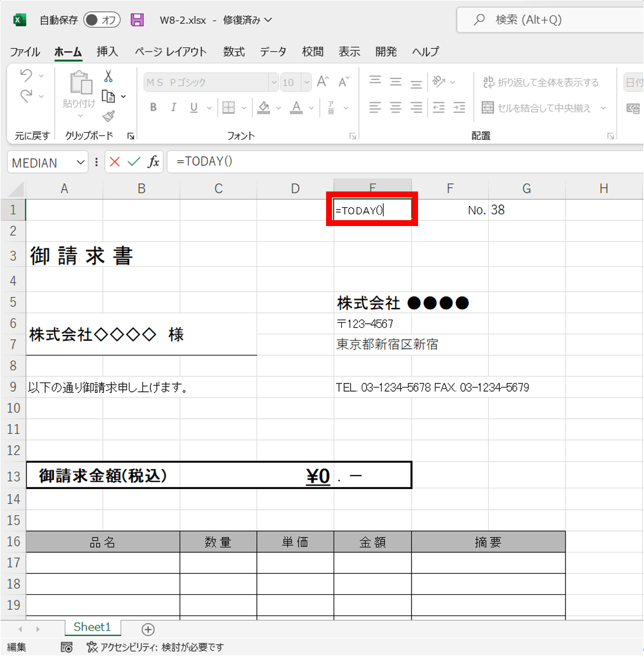
Task: Click the Save floppy disk icon
Action: pyautogui.click(x=137, y=20)
